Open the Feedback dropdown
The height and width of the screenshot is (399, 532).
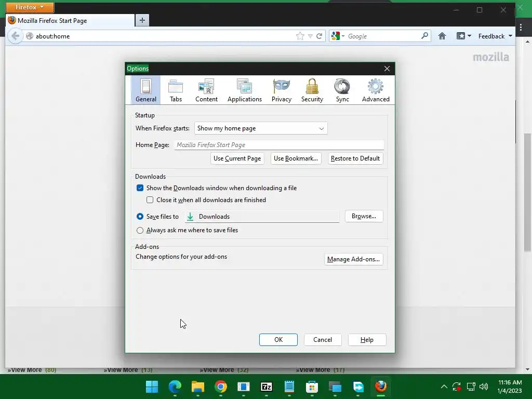[495, 36]
